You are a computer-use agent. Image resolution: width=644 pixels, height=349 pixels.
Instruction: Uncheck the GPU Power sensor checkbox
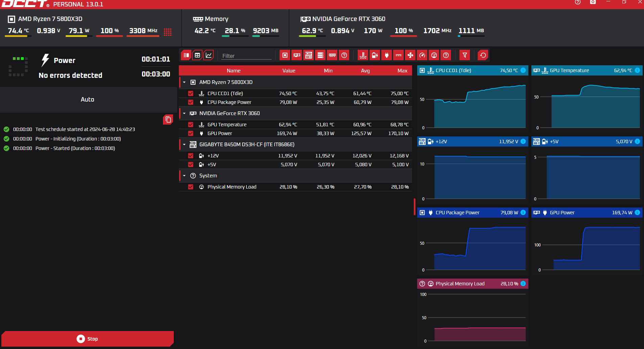(191, 133)
